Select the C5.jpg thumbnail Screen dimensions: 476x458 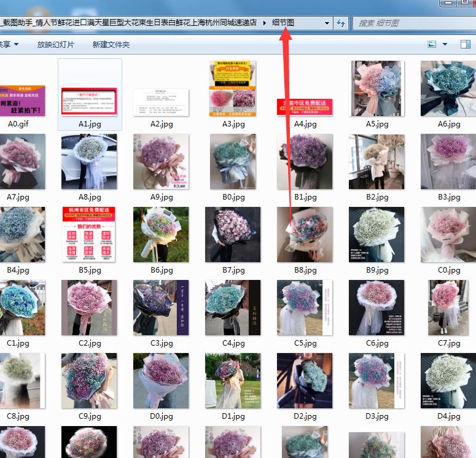pyautogui.click(x=305, y=308)
